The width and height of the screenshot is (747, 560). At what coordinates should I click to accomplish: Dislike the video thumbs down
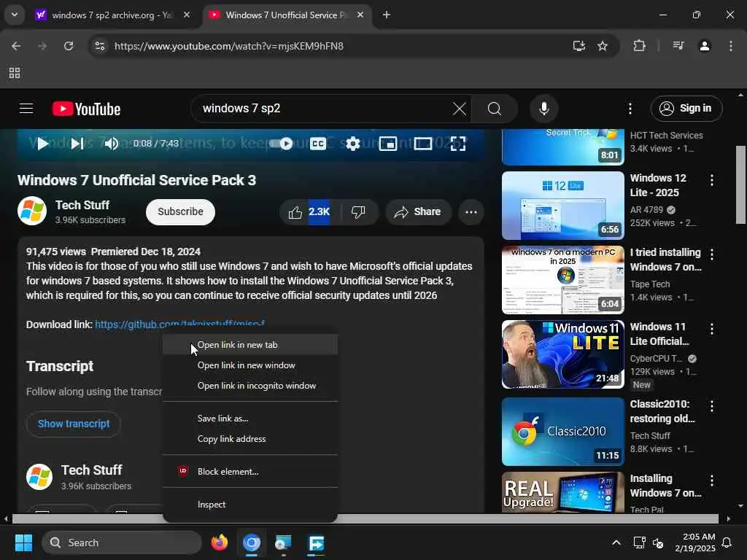pos(359,212)
